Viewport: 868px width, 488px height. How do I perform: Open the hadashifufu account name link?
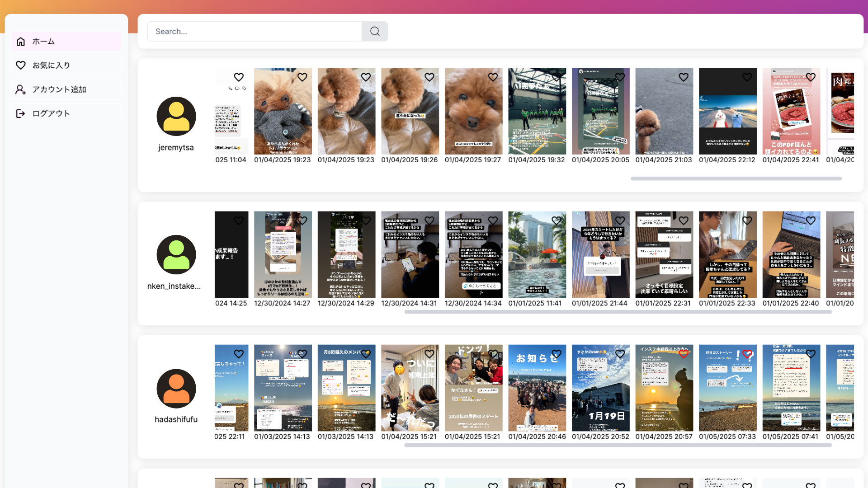coord(176,419)
